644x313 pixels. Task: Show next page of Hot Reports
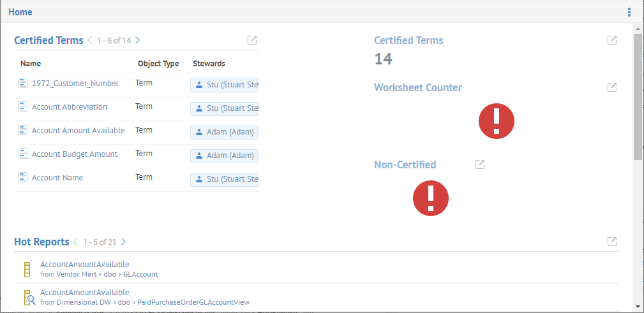click(124, 242)
